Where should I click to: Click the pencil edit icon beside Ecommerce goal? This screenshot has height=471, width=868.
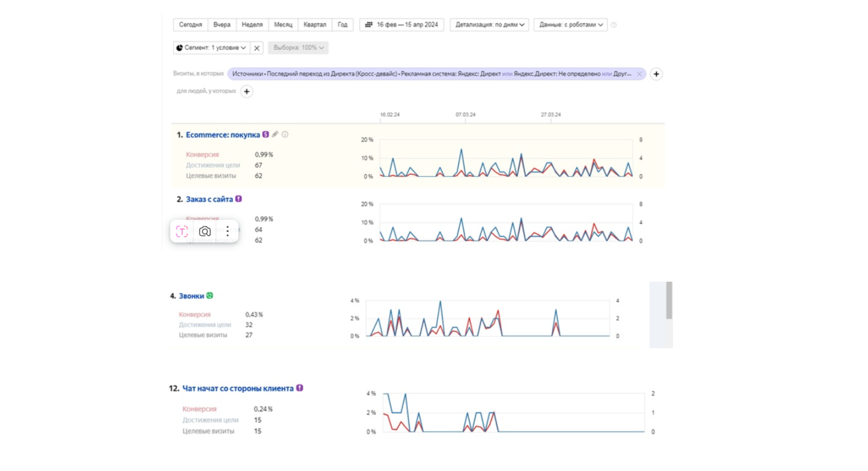(276, 135)
